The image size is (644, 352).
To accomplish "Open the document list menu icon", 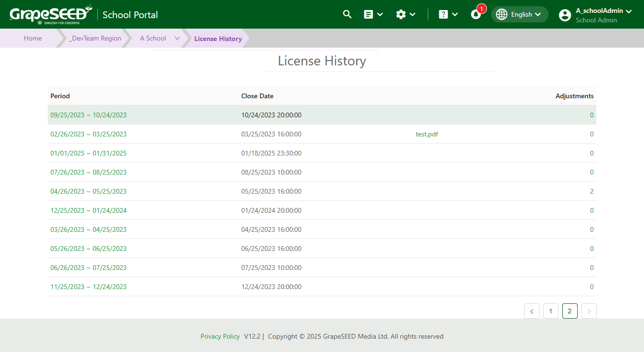I will pos(369,14).
